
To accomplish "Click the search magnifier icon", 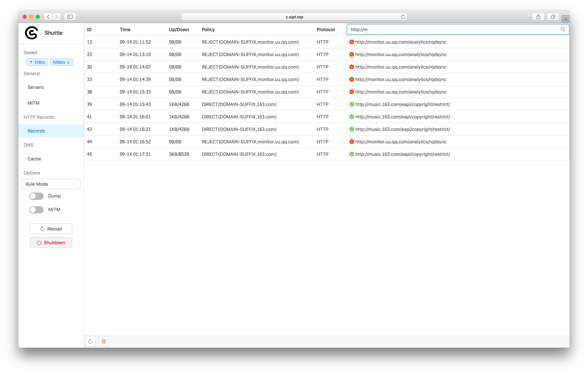I will pos(563,29).
